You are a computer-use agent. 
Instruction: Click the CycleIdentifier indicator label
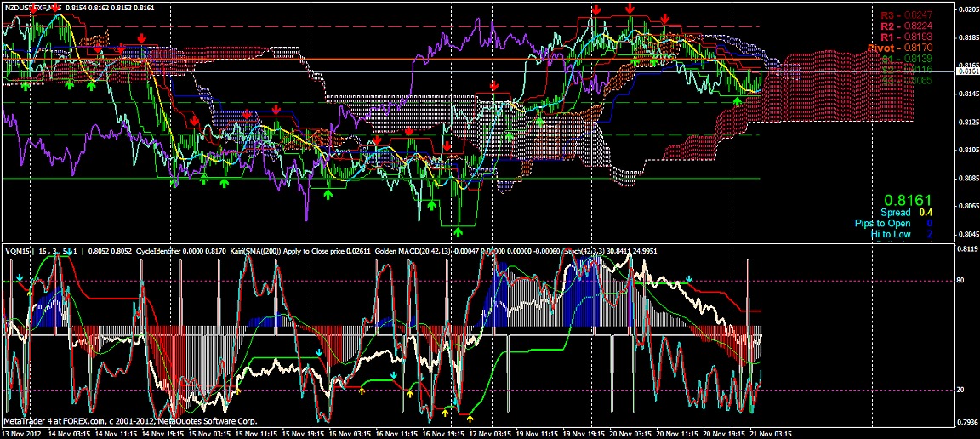(159, 251)
